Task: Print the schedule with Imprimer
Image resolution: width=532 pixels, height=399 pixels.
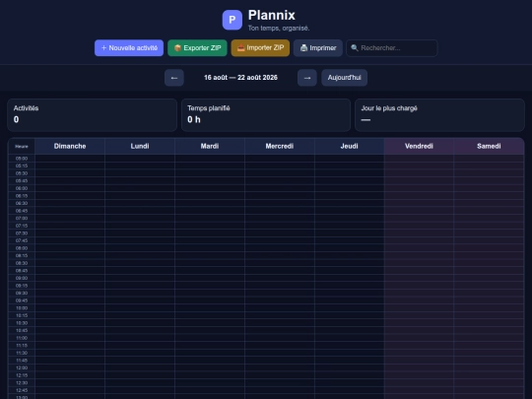Action: (x=318, y=48)
